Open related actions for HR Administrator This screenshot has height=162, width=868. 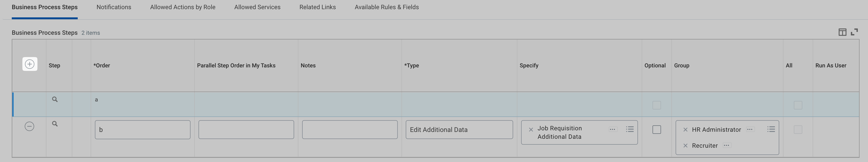pos(750,129)
